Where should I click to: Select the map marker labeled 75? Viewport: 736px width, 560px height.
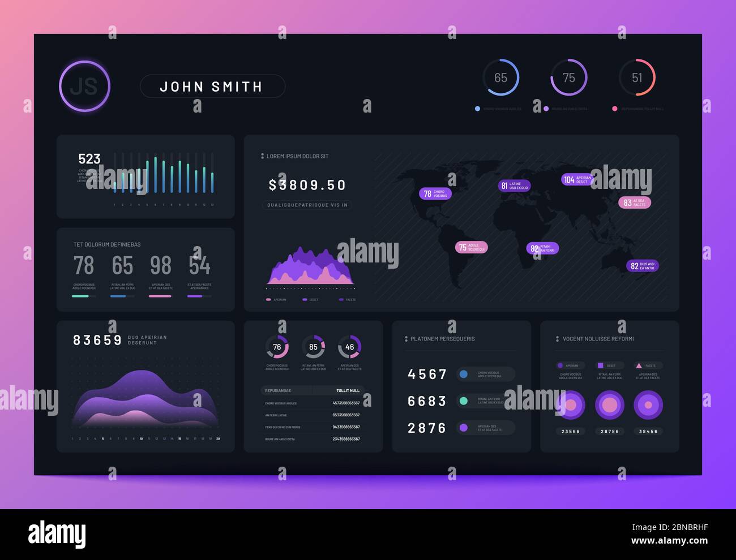point(471,247)
